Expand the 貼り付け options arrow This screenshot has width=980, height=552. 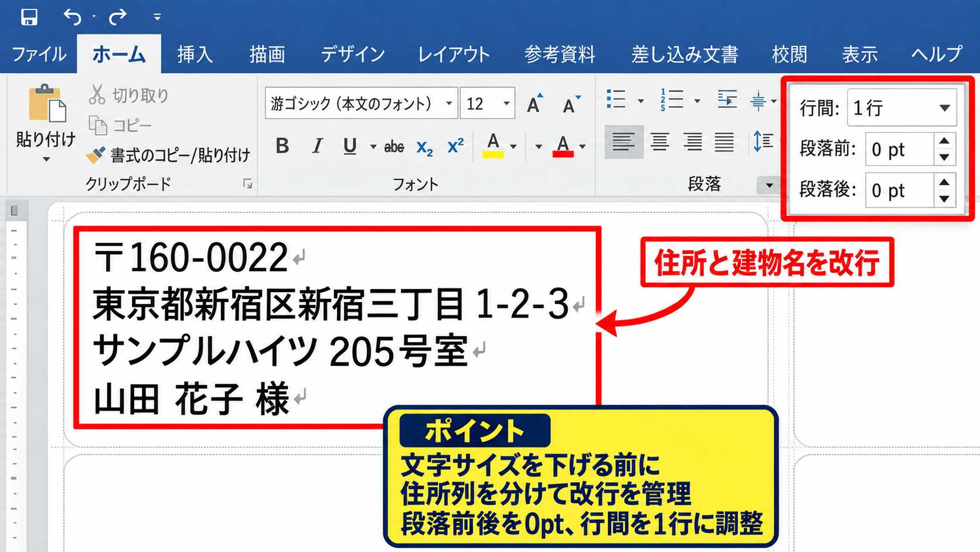(x=46, y=159)
